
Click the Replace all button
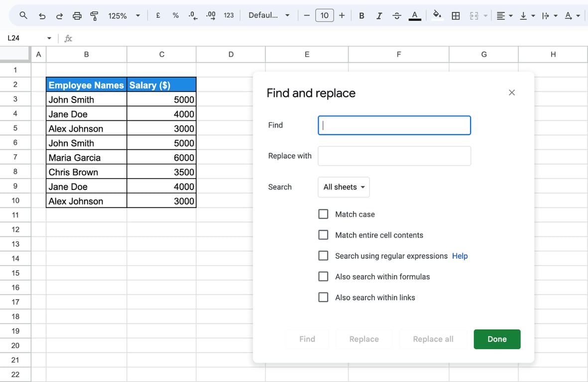point(433,339)
